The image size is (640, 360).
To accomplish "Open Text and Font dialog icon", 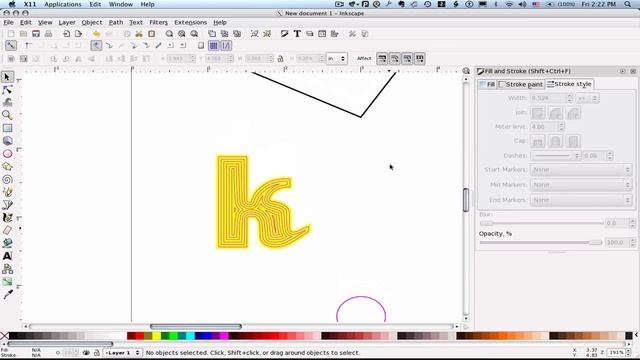I will (x=297, y=34).
